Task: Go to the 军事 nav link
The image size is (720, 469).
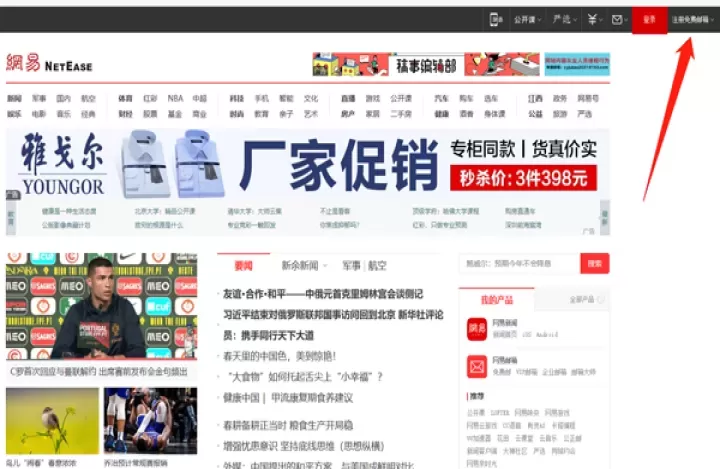Action: tap(39, 98)
